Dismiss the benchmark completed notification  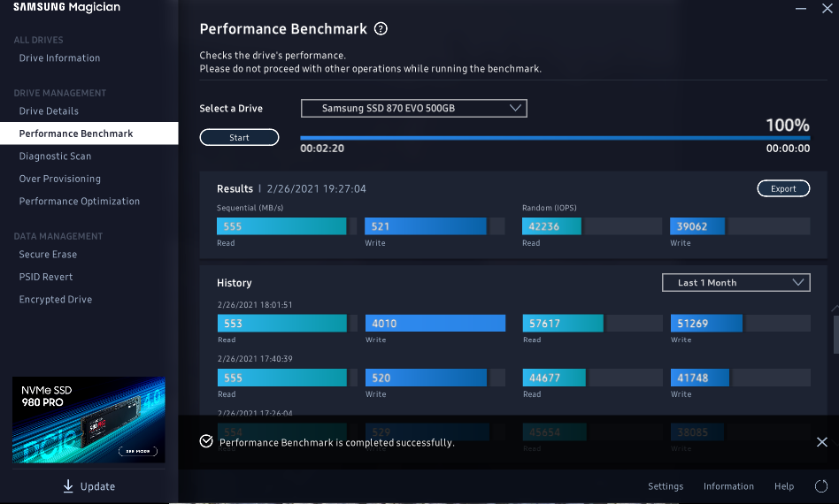[821, 442]
